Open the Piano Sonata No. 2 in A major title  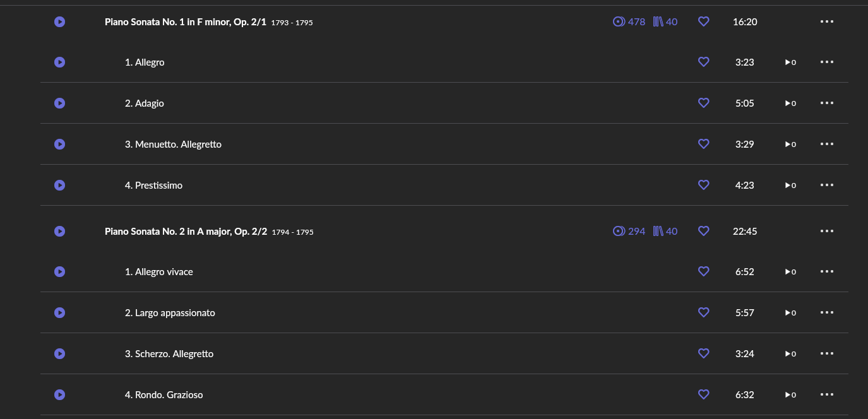click(186, 232)
